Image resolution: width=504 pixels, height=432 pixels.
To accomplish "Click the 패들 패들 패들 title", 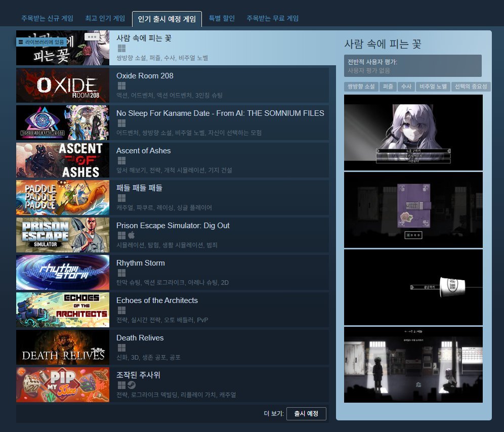I will click(x=139, y=188).
